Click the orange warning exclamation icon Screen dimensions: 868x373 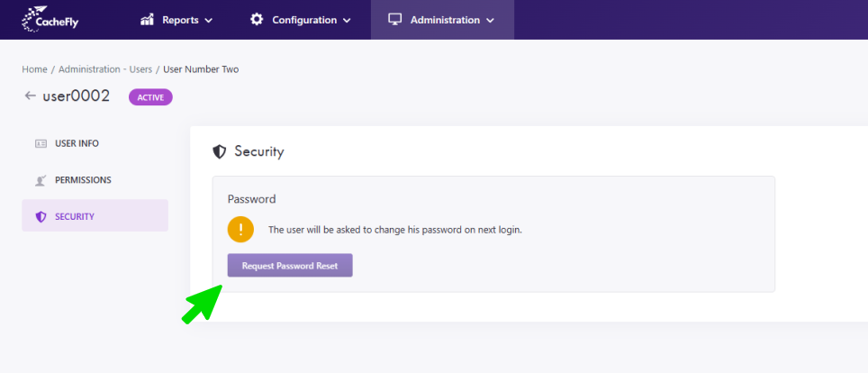coord(240,229)
